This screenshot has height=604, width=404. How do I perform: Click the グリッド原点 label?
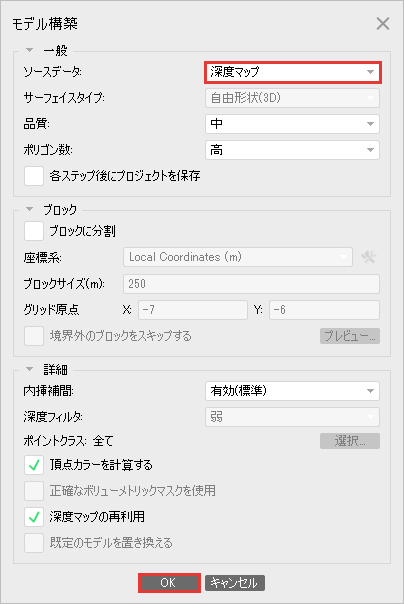point(51,310)
